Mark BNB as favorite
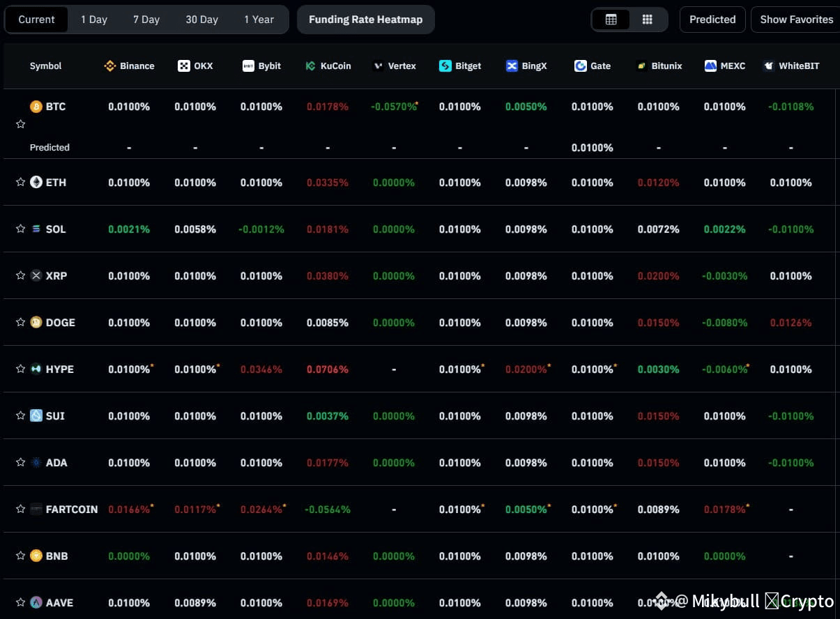Viewport: 840px width, 619px height. pos(21,556)
